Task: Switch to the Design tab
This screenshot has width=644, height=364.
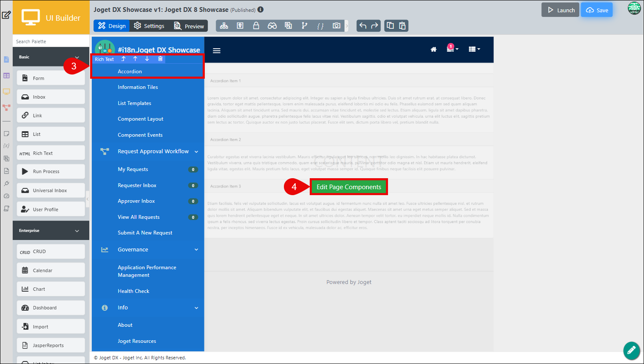Action: pos(112,26)
